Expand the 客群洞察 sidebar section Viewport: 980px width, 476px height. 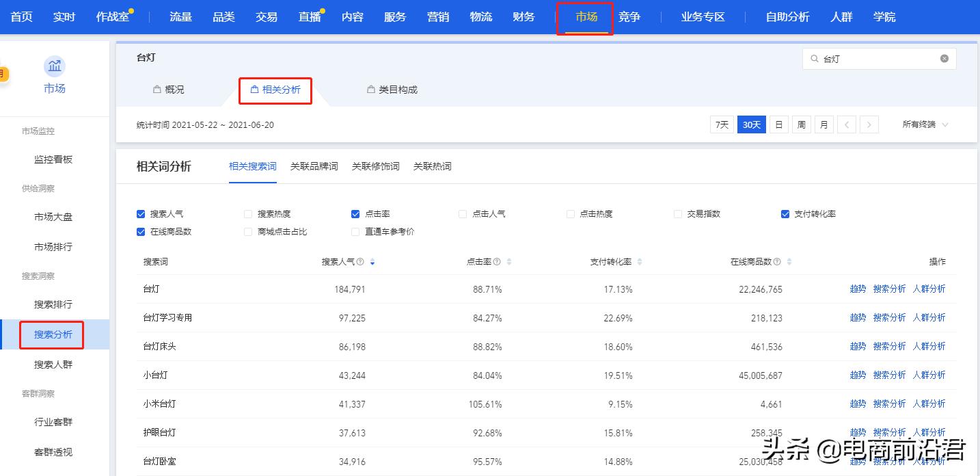tap(38, 393)
